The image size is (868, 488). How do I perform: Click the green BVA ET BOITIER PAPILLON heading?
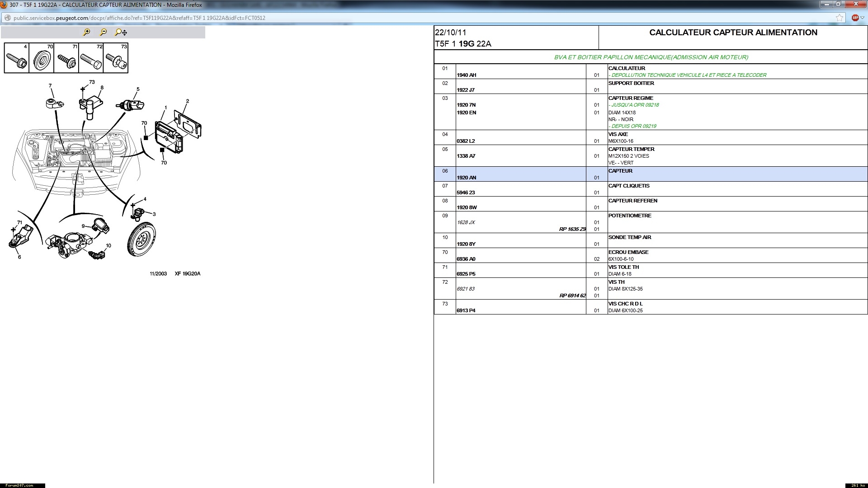coord(651,57)
